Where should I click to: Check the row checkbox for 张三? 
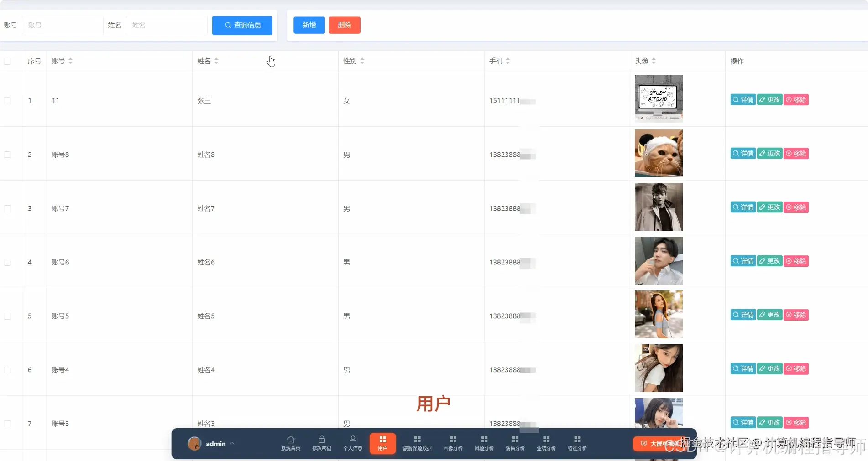7,100
